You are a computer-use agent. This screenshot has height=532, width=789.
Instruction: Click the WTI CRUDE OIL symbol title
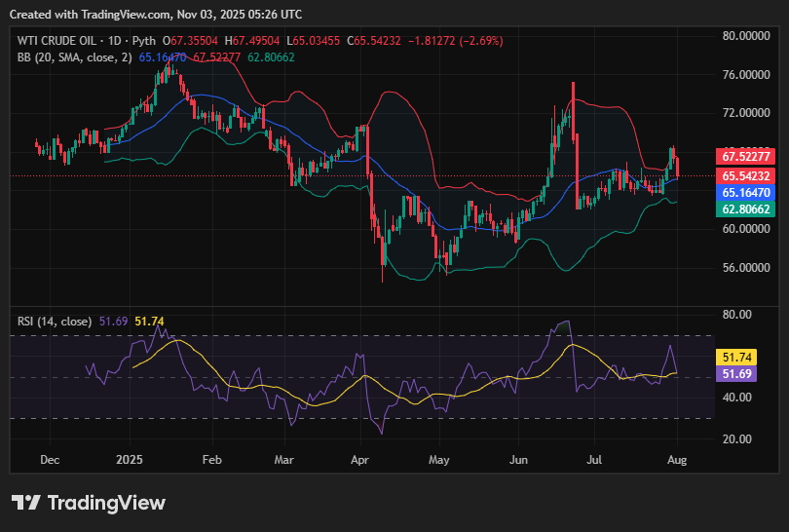tap(57, 41)
